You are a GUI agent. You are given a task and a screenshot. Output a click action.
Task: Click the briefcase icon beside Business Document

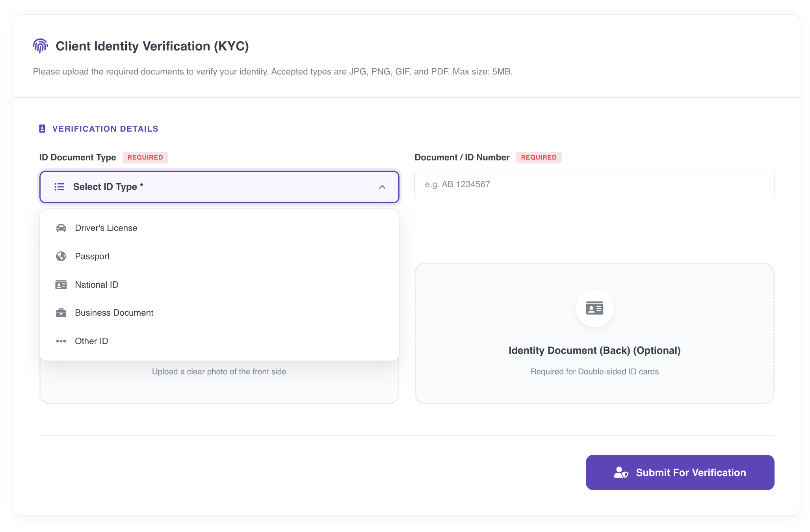(x=61, y=313)
